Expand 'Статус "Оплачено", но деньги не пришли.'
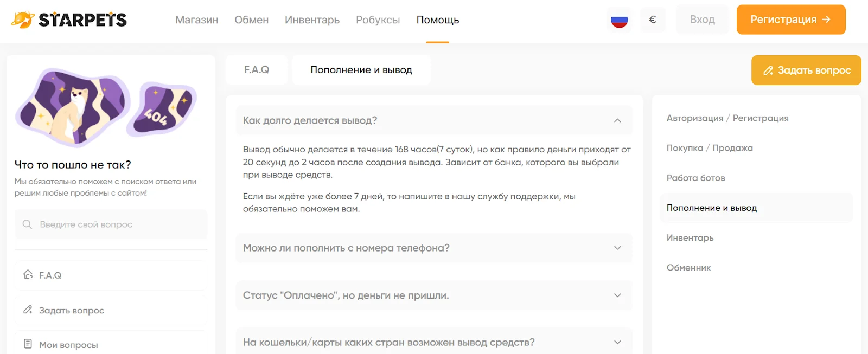 (x=434, y=295)
